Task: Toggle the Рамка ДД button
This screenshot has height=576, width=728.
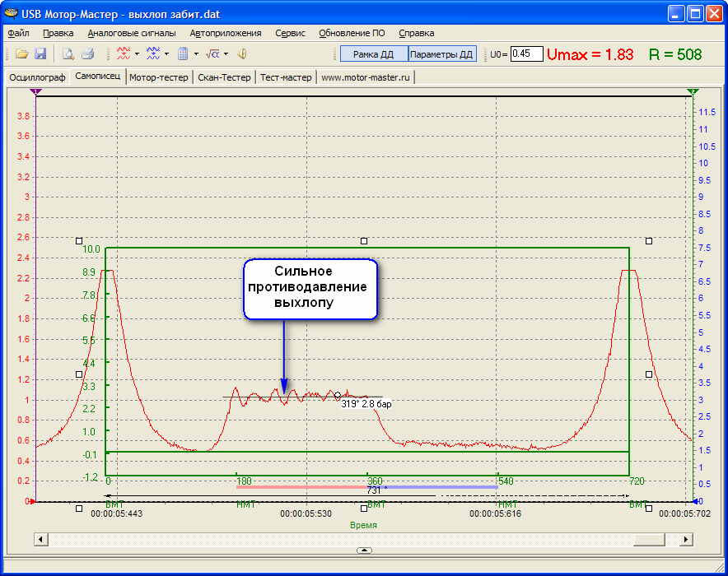Action: pyautogui.click(x=373, y=54)
